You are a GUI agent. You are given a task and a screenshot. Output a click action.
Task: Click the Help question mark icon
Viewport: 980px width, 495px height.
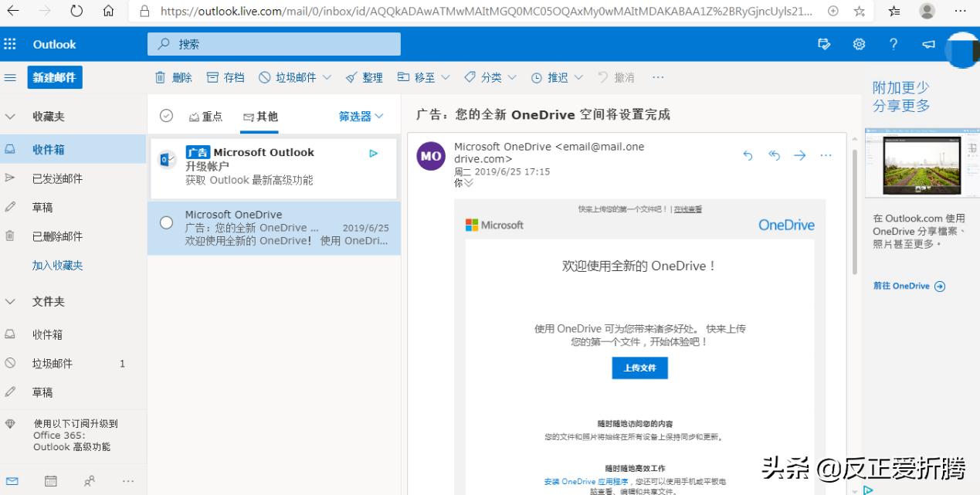(894, 44)
